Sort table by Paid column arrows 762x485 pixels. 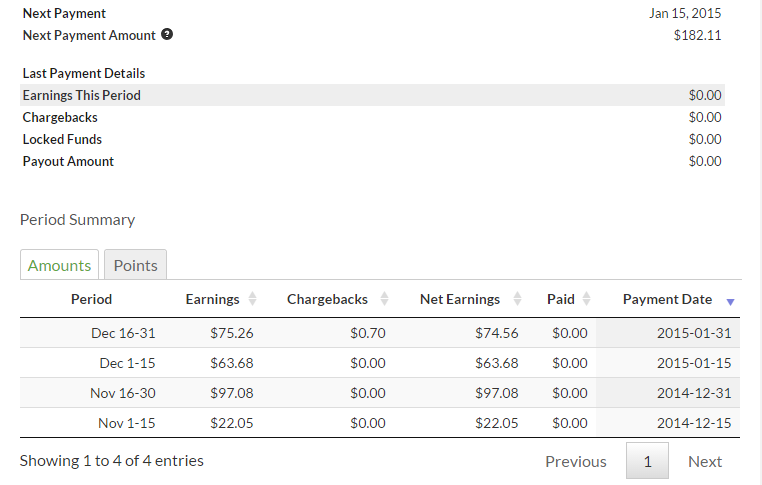coord(586,299)
